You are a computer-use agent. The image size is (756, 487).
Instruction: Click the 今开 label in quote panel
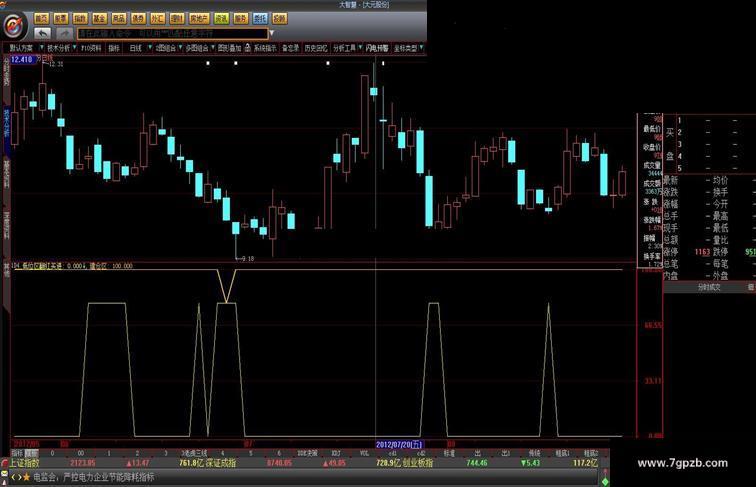click(x=720, y=204)
